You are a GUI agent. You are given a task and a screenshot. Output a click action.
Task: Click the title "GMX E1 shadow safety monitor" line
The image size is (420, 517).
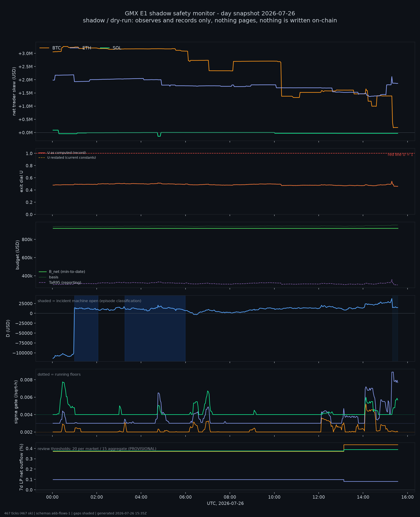210,13
